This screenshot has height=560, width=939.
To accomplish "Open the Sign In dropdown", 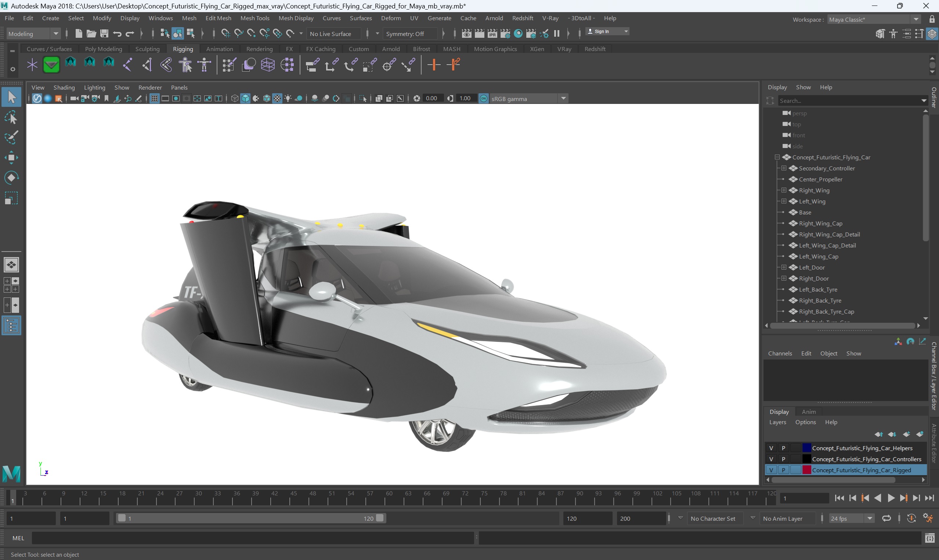I will (x=607, y=31).
